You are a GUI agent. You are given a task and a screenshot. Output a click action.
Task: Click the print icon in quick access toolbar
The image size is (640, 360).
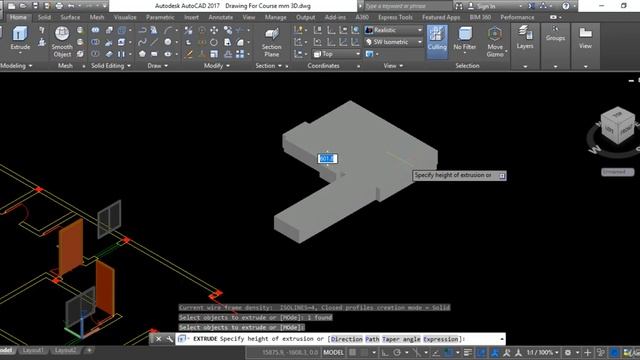coord(59,6)
